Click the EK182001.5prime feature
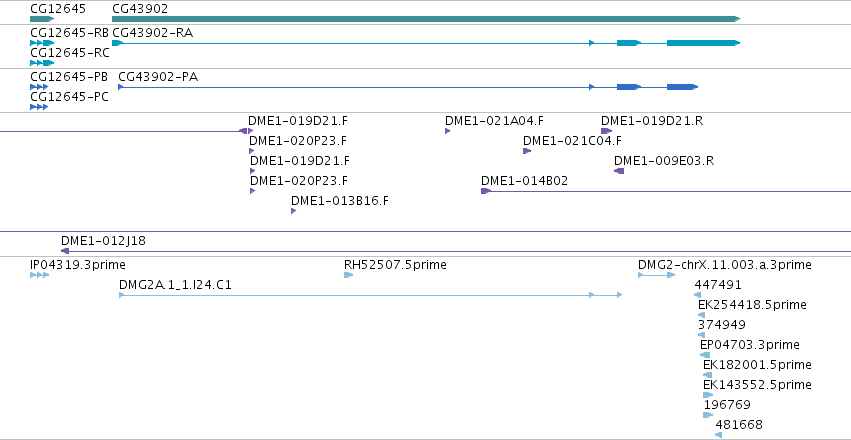This screenshot has height=440, width=851. click(x=708, y=375)
